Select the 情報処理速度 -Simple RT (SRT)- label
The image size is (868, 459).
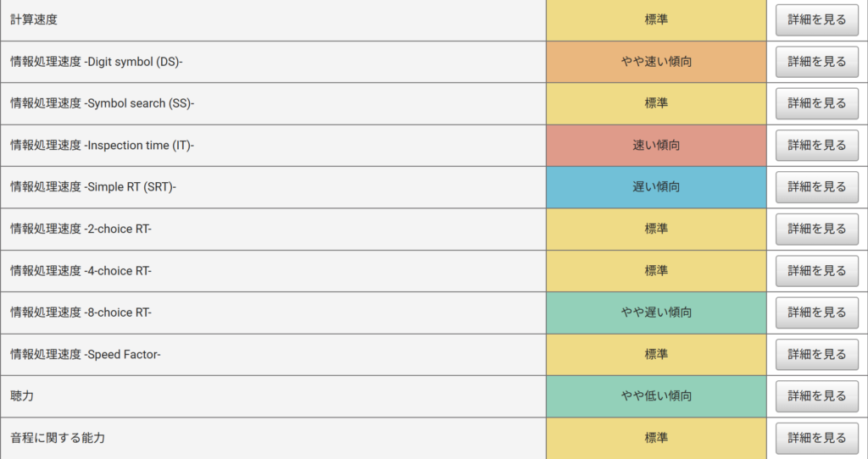coord(93,187)
